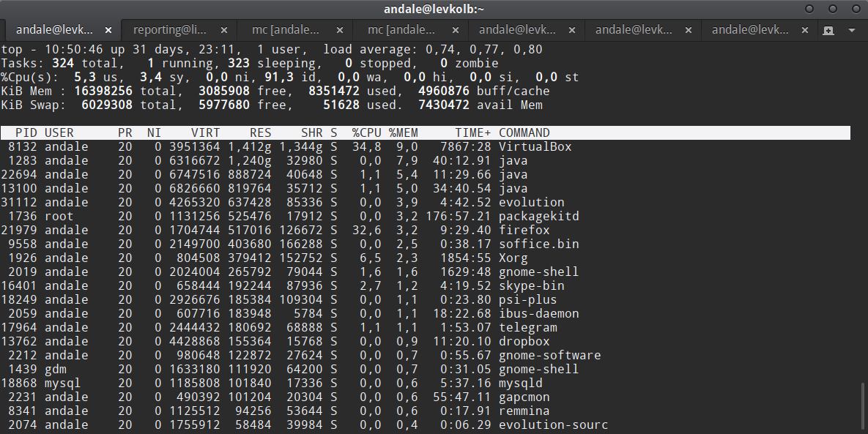Click the 91,3 id CPU value
The image size is (868, 434).
point(279,78)
